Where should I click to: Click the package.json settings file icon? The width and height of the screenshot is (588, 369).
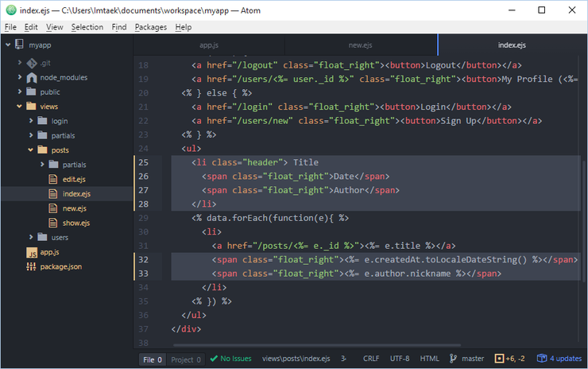(x=32, y=266)
